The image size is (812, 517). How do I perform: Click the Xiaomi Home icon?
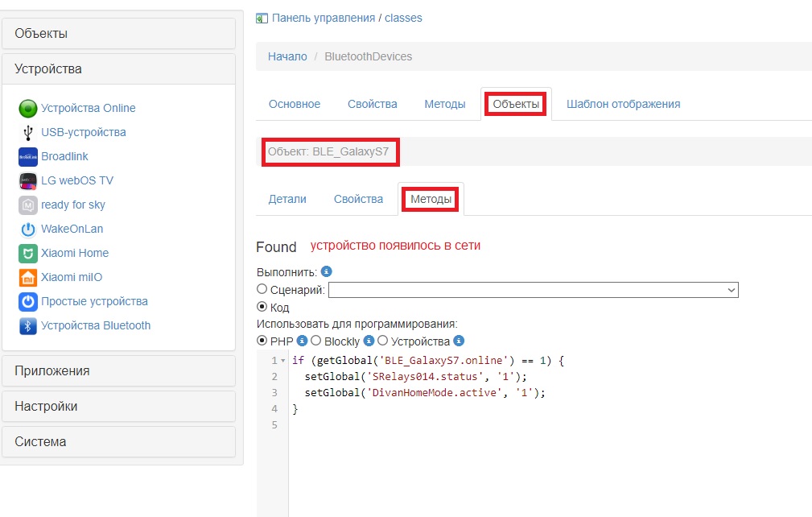(28, 254)
